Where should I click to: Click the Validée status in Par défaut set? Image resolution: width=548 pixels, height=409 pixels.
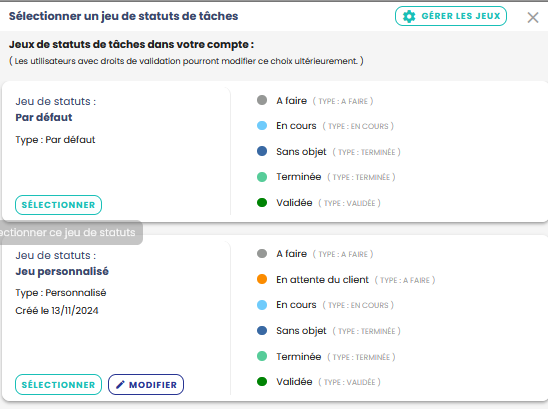click(x=294, y=203)
